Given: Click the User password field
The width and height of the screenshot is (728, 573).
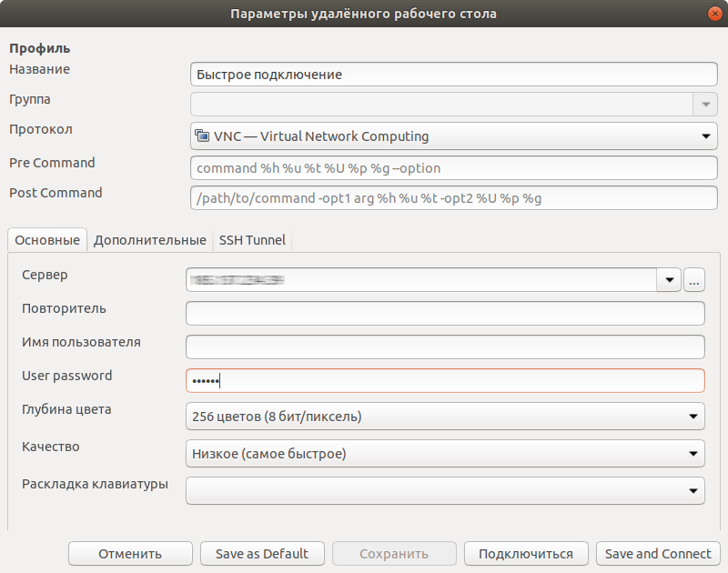Looking at the screenshot, I should pos(445,381).
